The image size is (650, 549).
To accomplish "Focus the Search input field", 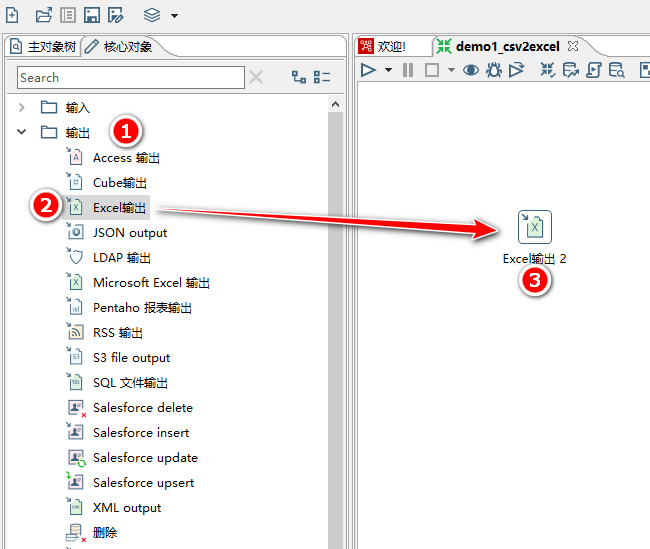I will point(131,78).
